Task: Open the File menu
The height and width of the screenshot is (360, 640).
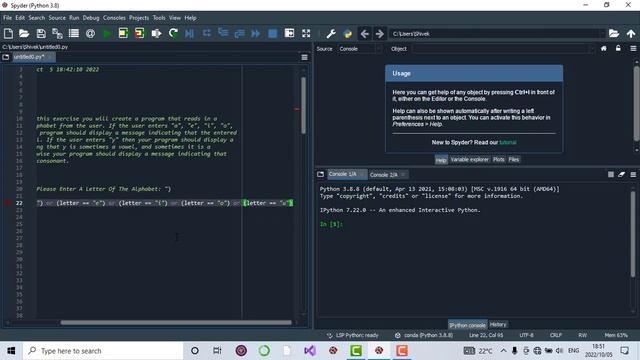Action: pyautogui.click(x=7, y=18)
